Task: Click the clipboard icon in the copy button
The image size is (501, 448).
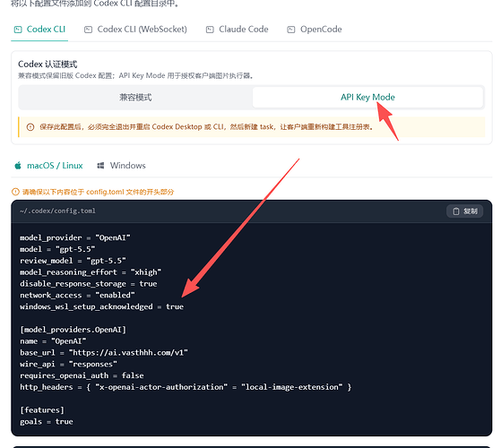Action: point(456,211)
